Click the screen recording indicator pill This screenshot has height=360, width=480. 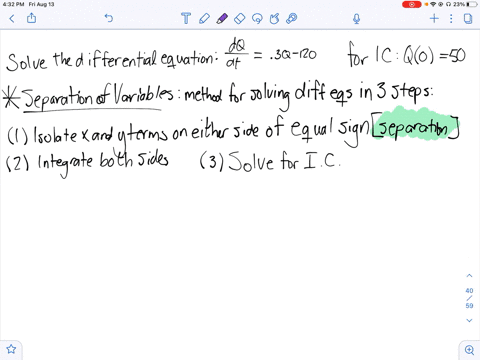(x=412, y=4)
